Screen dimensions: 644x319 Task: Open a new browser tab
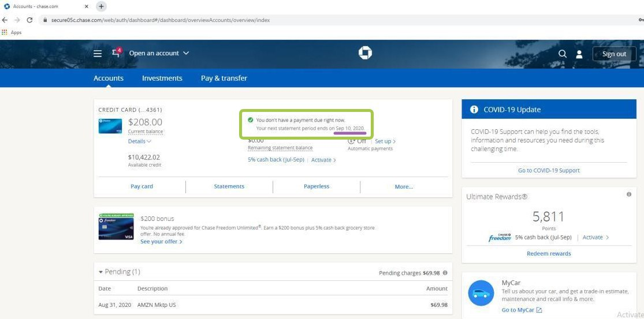101,6
